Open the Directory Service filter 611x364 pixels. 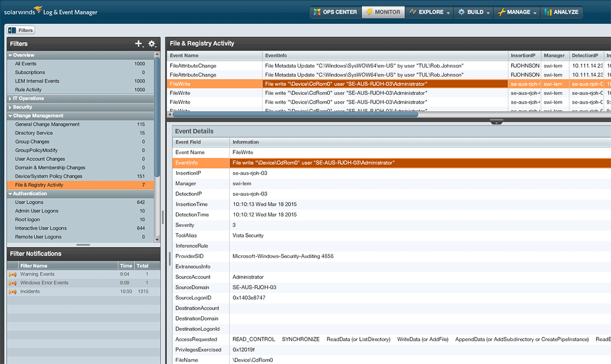(x=81, y=133)
